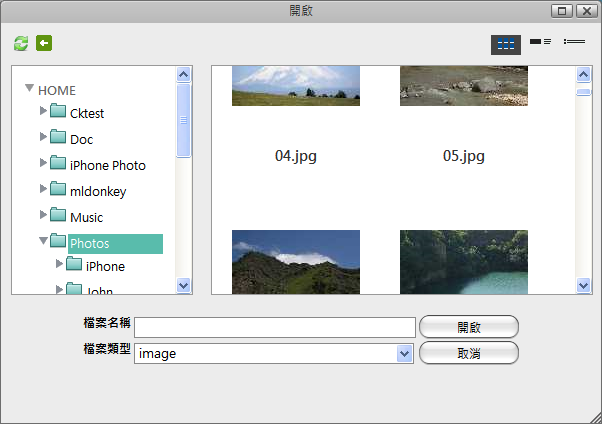Switch to medium list view icon

[540, 43]
